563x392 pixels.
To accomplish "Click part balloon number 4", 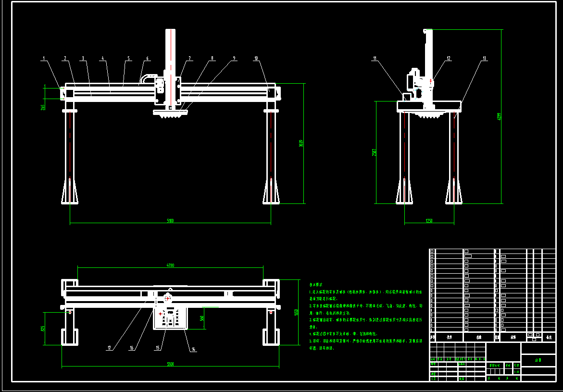I will click(x=102, y=58).
